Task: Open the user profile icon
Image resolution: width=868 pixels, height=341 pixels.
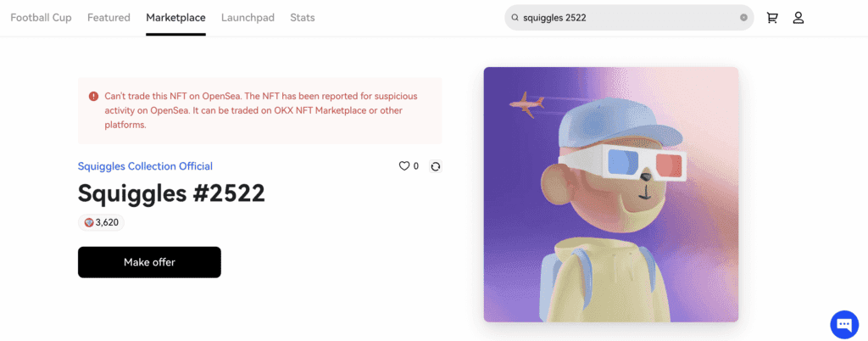Action: coord(798,17)
